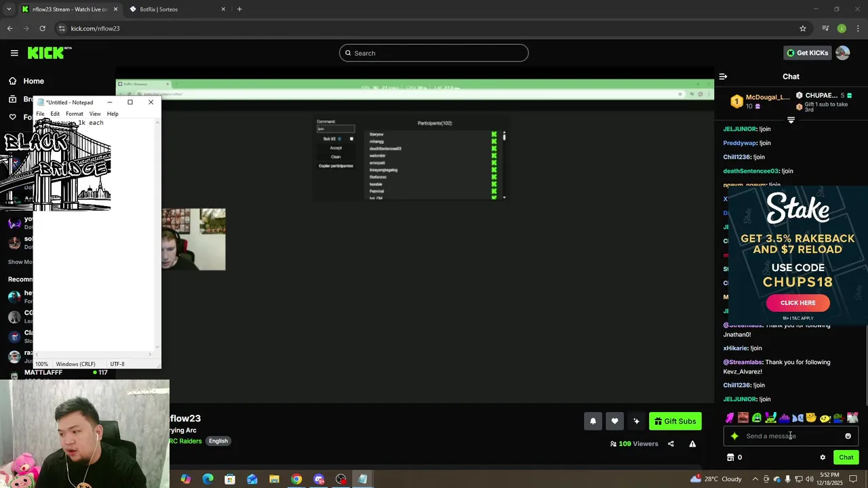868x488 pixels.
Task: Click the Gift Subs button
Action: [675, 421]
